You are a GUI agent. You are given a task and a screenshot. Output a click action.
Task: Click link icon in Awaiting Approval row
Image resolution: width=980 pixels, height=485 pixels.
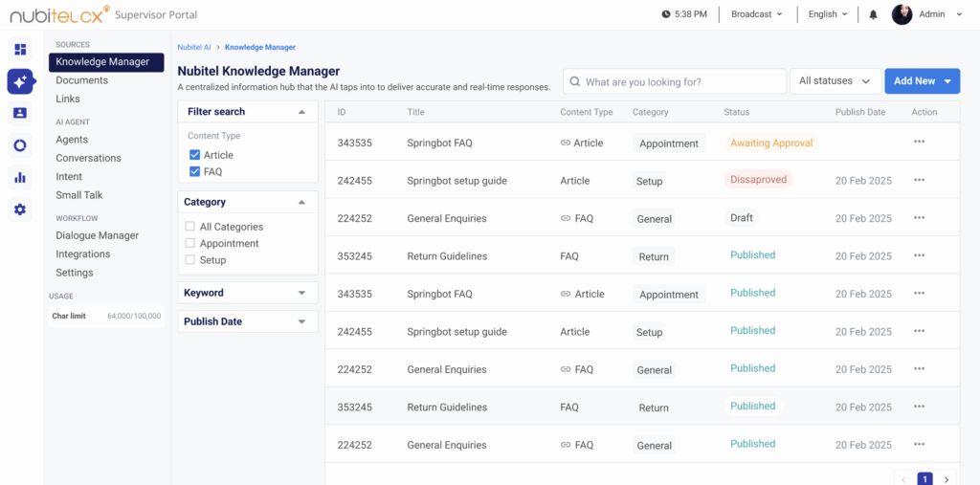(x=566, y=143)
